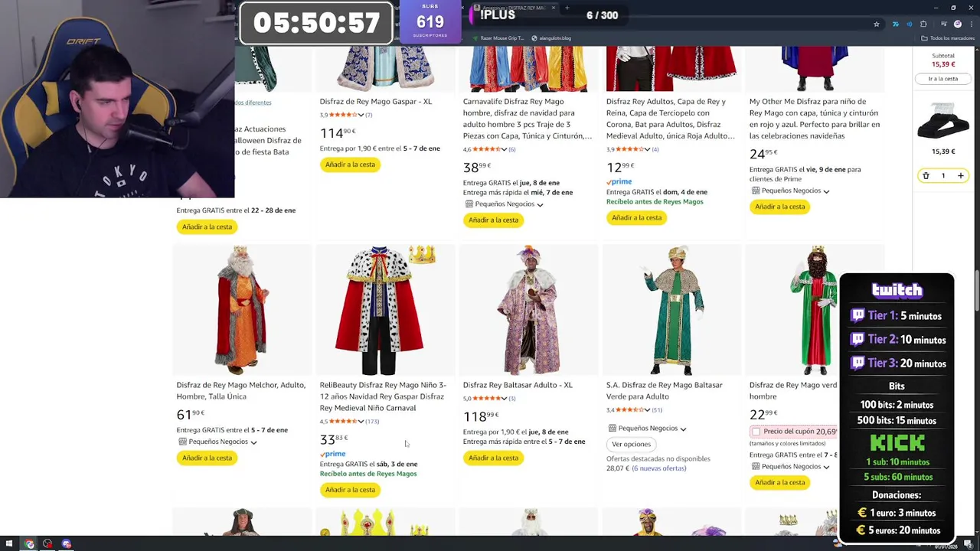Add Disfraz Rey Baltasar Adulto XL to the basket
980x551 pixels.
click(x=493, y=458)
